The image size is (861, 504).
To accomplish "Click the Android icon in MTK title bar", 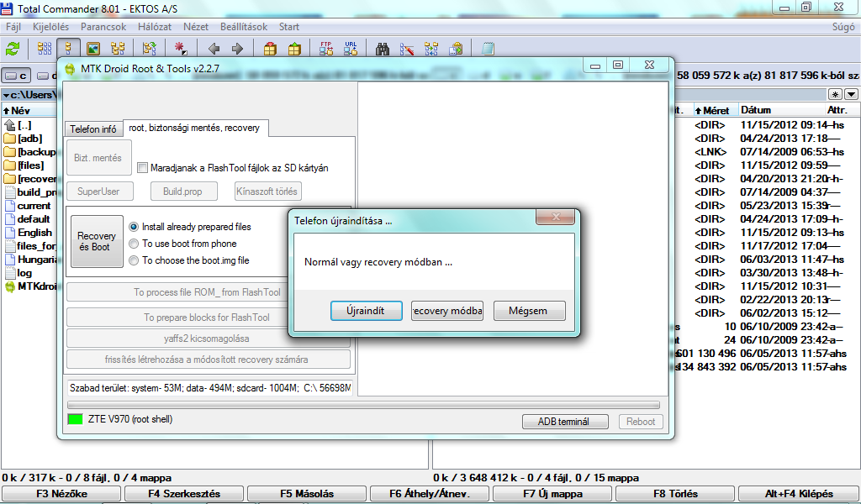I will [x=70, y=69].
